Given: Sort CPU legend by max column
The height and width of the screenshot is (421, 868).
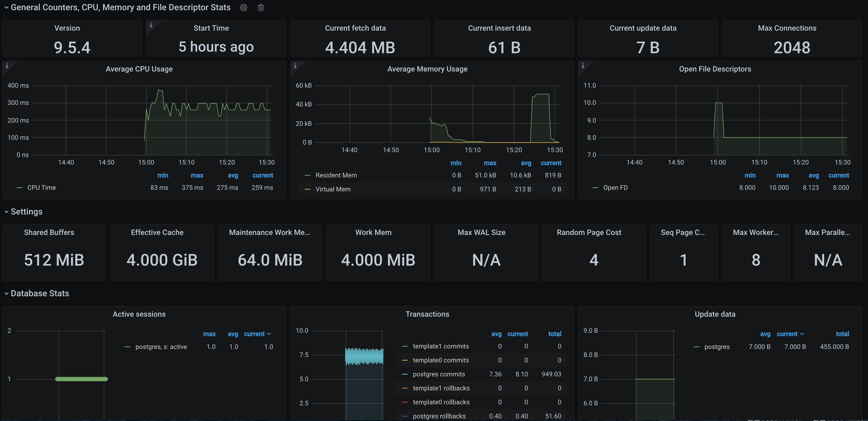Looking at the screenshot, I should (197, 176).
